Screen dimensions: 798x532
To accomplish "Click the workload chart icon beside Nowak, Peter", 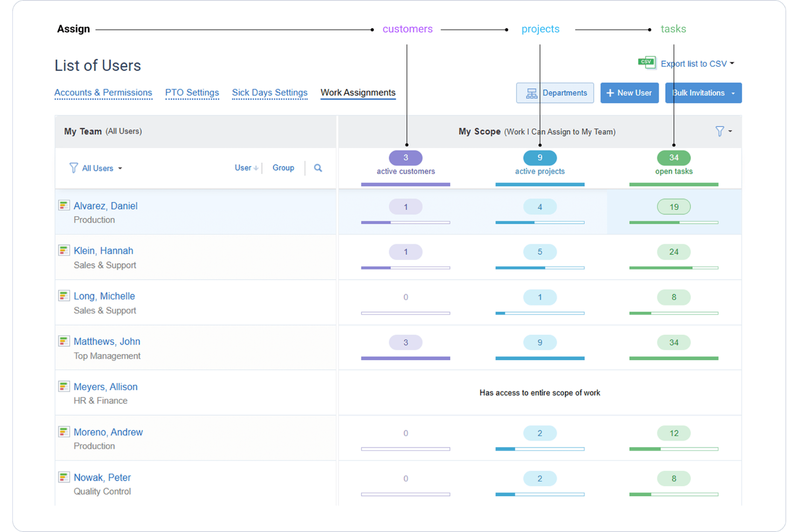I will point(63,477).
